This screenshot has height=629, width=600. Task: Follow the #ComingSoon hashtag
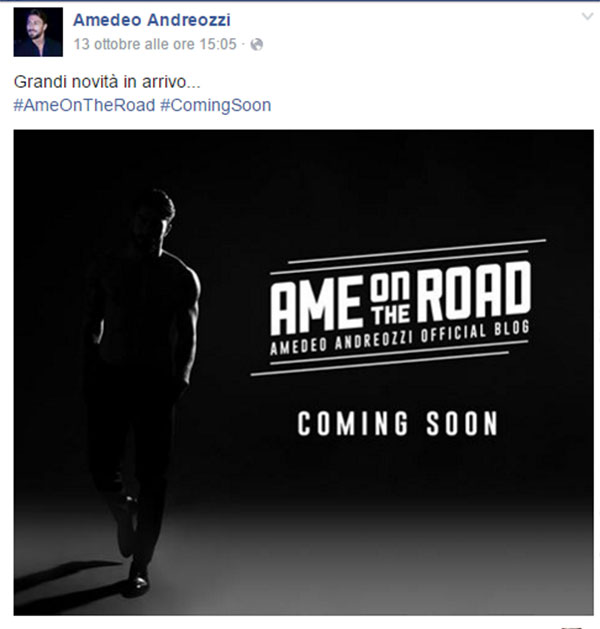tap(215, 106)
